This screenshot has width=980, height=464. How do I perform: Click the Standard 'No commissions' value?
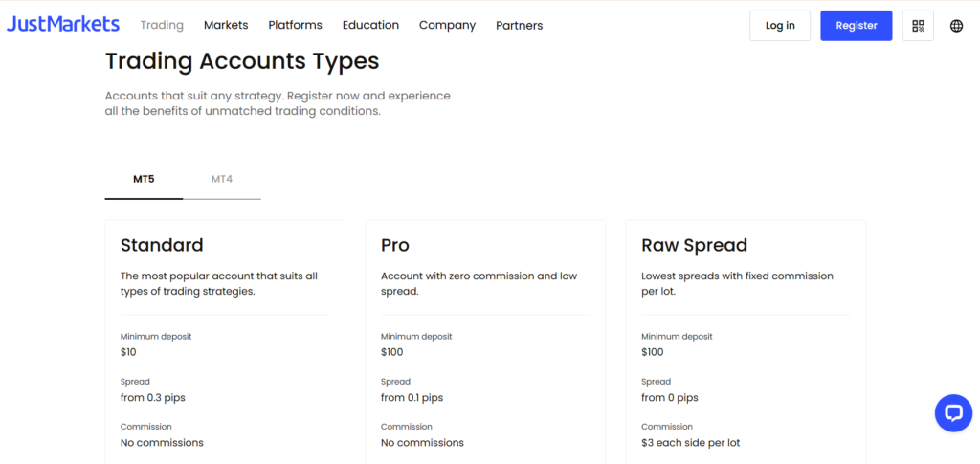[x=162, y=443]
